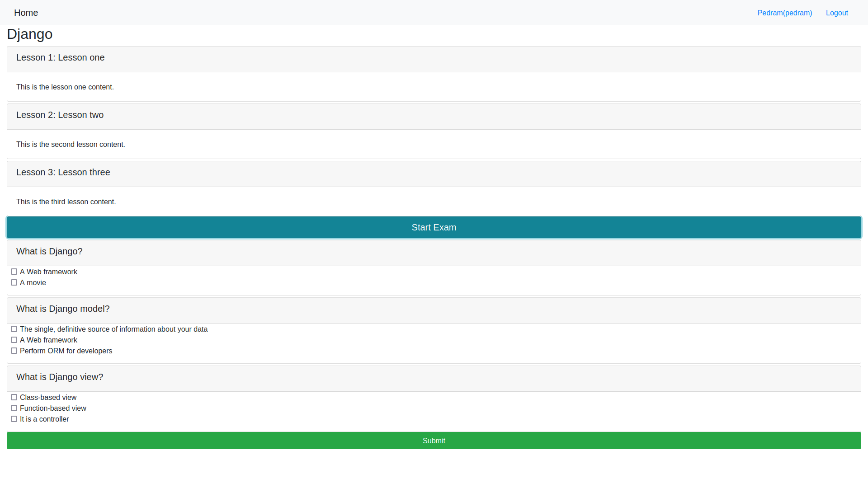The width and height of the screenshot is (868, 488).
Task: Submit the exam answers
Action: 434,441
